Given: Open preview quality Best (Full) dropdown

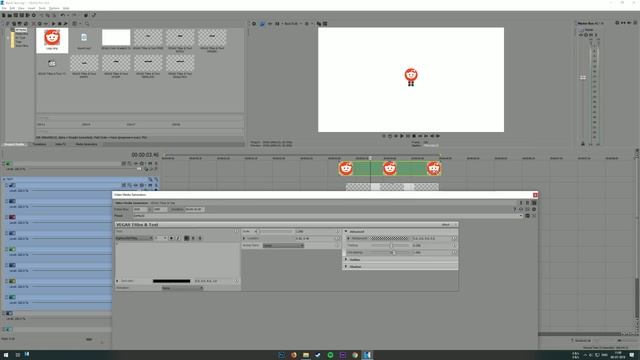Looking at the screenshot, I should tap(292, 24).
